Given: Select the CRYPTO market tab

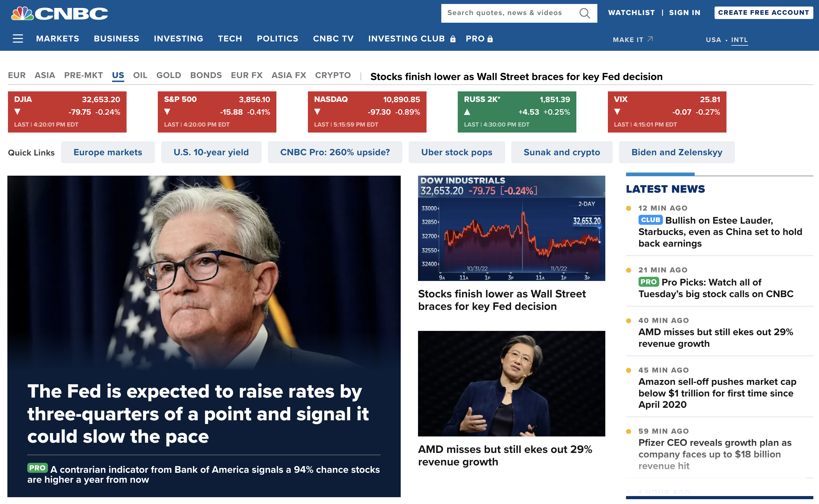Looking at the screenshot, I should [x=333, y=75].
